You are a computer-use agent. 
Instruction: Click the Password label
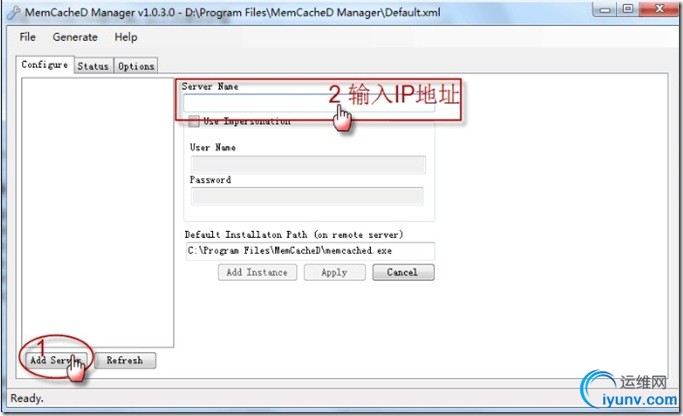point(210,180)
